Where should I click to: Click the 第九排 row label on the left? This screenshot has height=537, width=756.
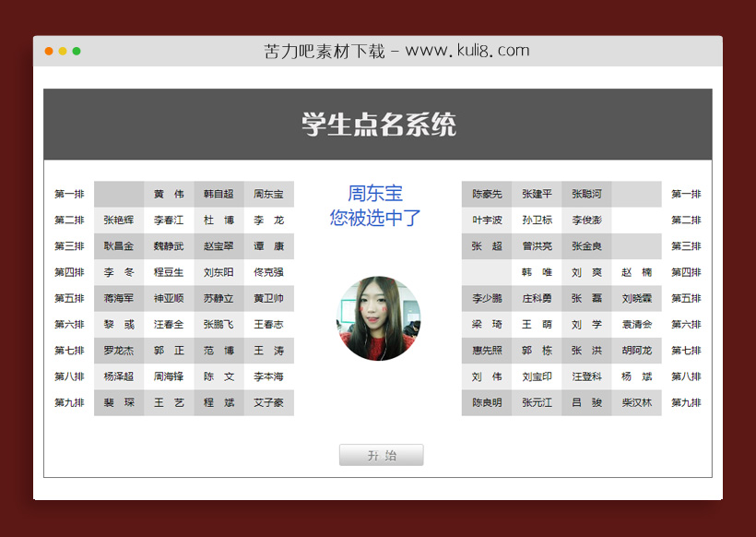[67, 402]
